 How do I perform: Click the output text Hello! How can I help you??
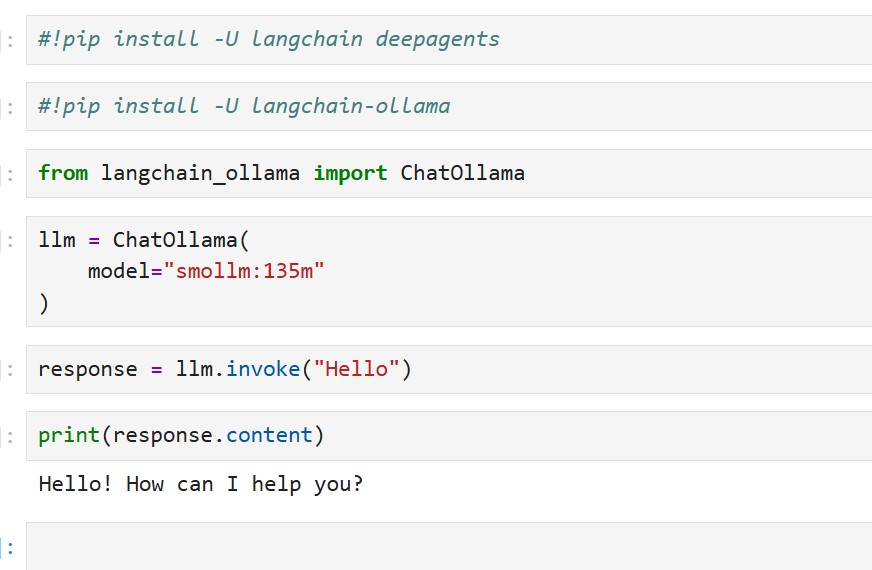pos(201,484)
